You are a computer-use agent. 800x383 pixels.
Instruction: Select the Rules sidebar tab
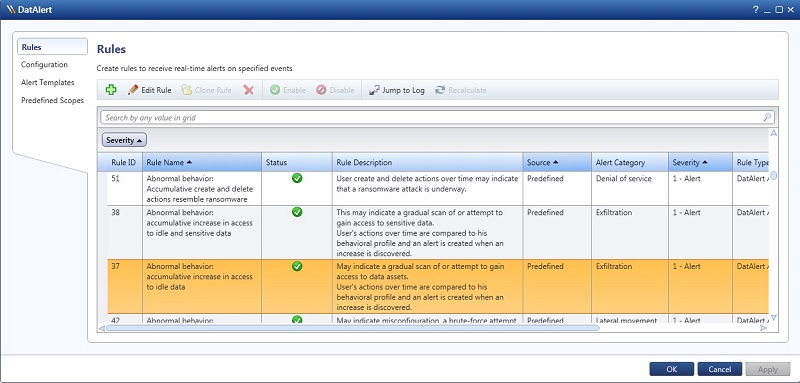[x=53, y=47]
